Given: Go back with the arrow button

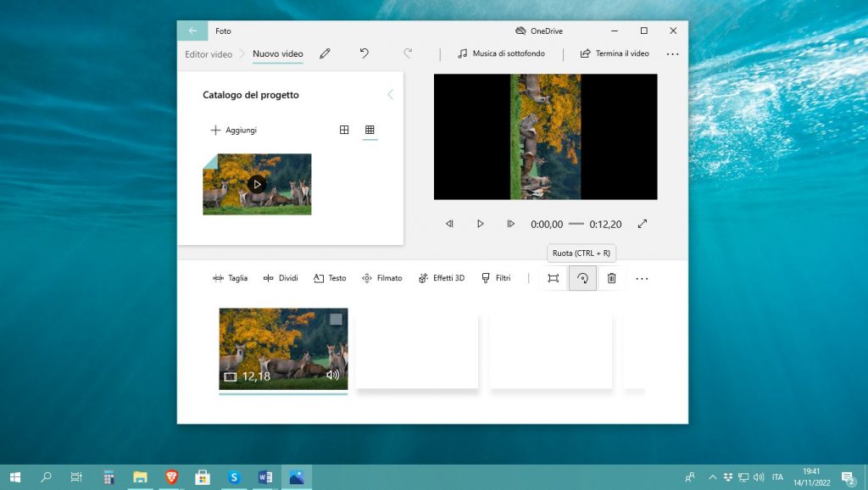Looking at the screenshot, I should coord(192,31).
